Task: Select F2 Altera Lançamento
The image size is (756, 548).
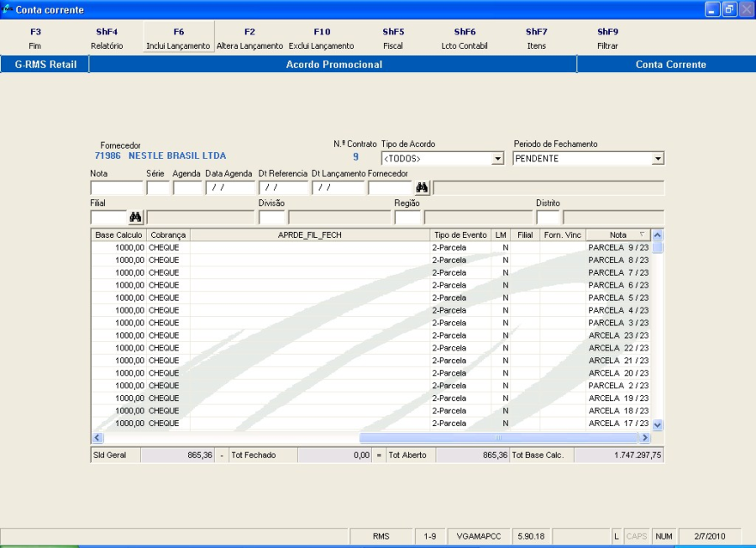Action: point(249,38)
